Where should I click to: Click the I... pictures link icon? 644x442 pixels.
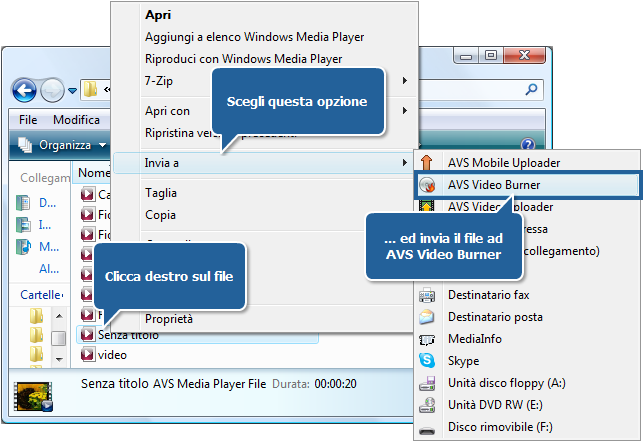pos(23,225)
